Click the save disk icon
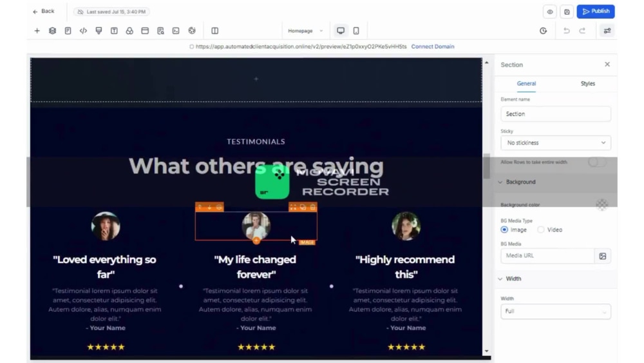This screenshot has height=363, width=644. tap(567, 12)
